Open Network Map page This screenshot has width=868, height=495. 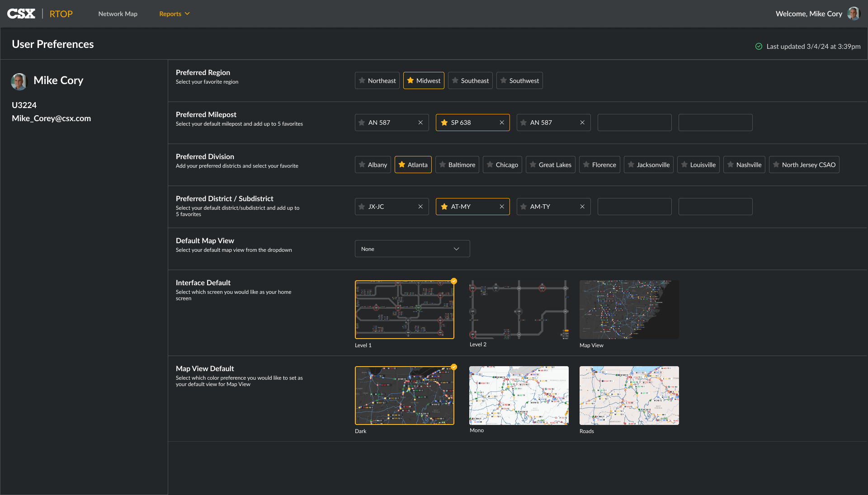[x=118, y=14]
